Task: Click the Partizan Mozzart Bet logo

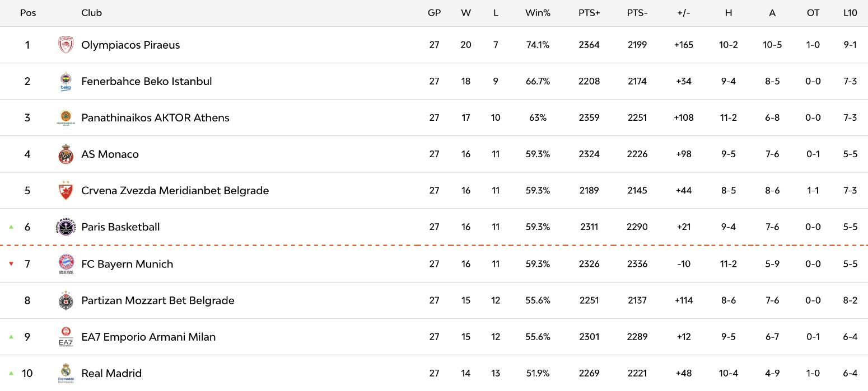Action: 66,300
